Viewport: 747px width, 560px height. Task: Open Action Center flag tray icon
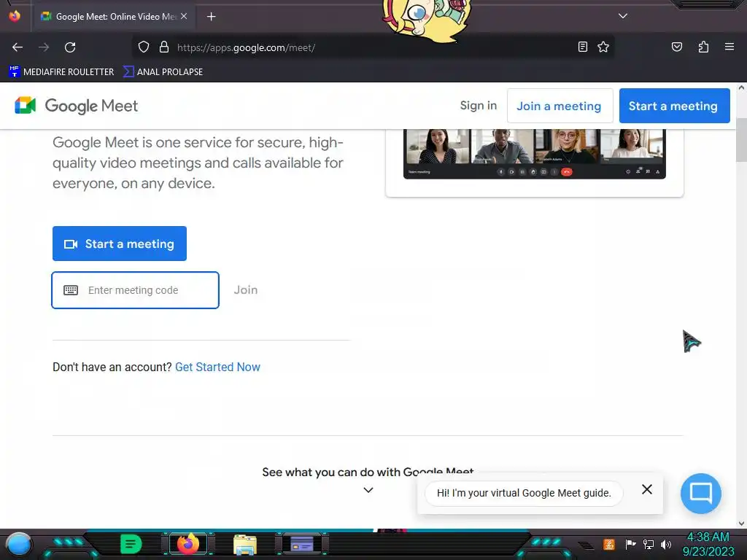point(630,544)
